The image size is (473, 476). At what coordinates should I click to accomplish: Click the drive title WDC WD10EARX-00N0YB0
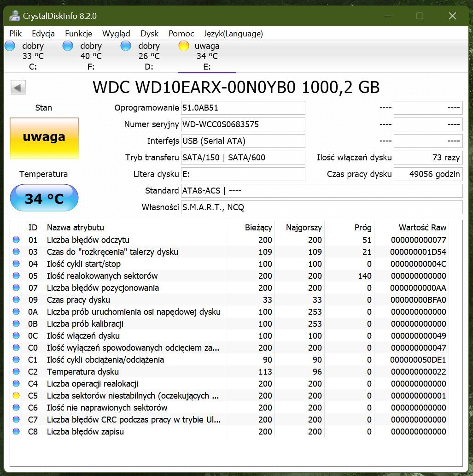click(x=236, y=88)
